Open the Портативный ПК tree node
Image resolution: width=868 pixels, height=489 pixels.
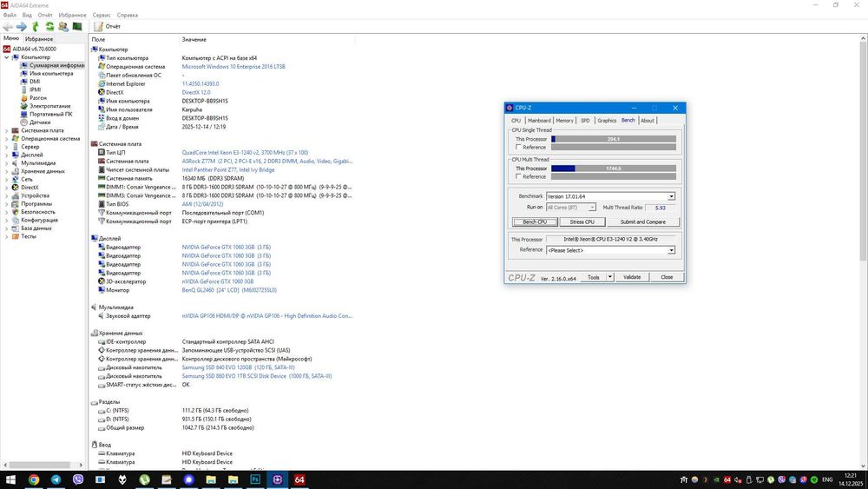tap(51, 114)
